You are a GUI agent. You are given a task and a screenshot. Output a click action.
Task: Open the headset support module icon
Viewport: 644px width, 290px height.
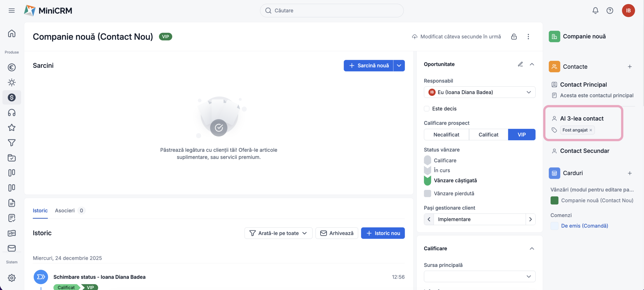coord(12,113)
